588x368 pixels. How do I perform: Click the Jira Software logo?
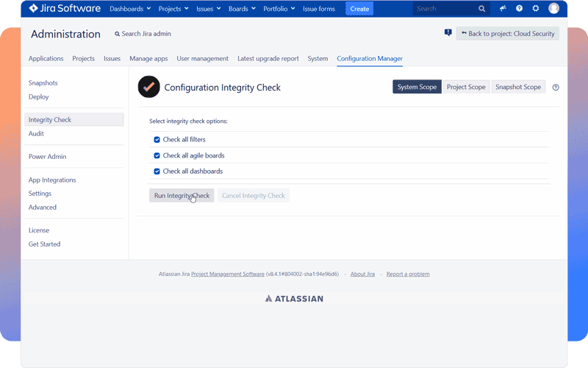[x=65, y=9]
